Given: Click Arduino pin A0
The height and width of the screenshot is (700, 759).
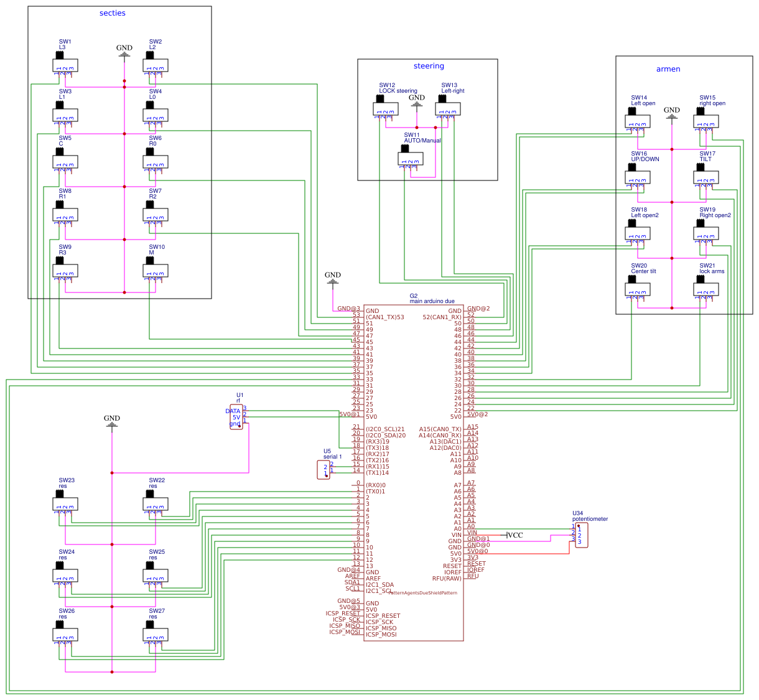Looking at the screenshot, I should click(458, 529).
